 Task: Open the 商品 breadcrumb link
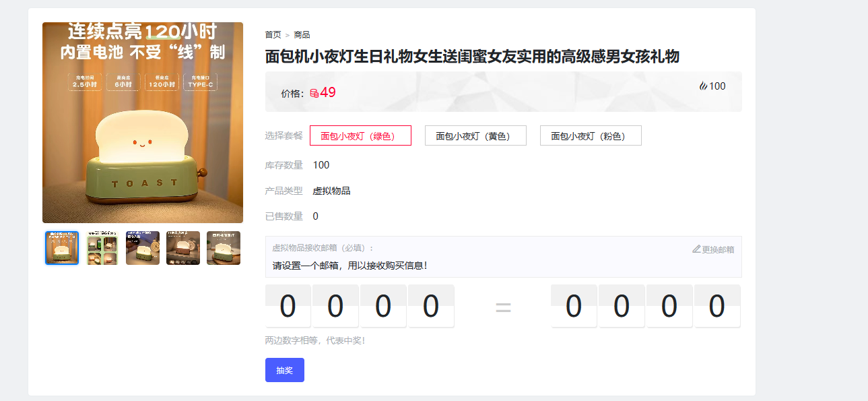click(302, 35)
